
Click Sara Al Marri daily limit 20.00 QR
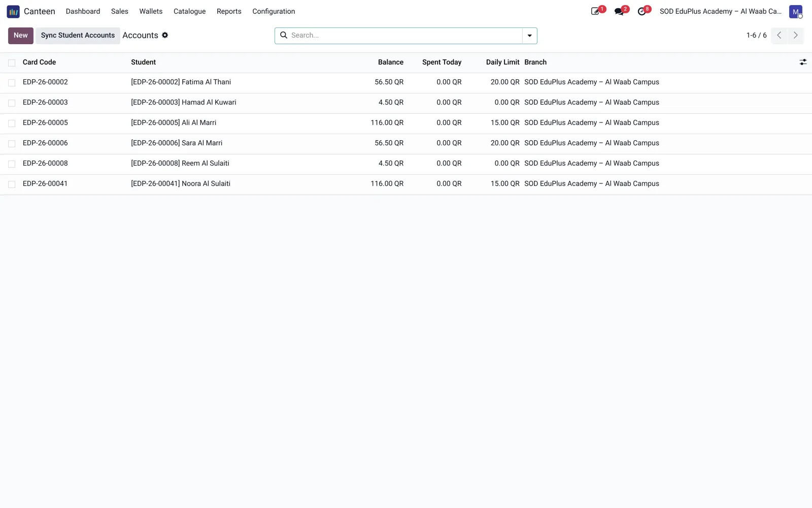(505, 143)
